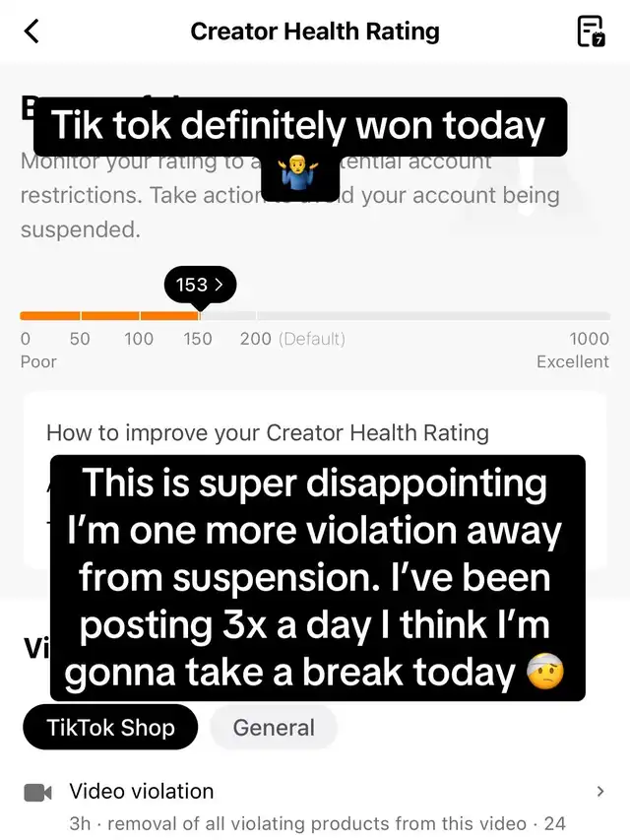This screenshot has height=840, width=630.
Task: Go back using the left arrow icon
Action: coord(31,32)
